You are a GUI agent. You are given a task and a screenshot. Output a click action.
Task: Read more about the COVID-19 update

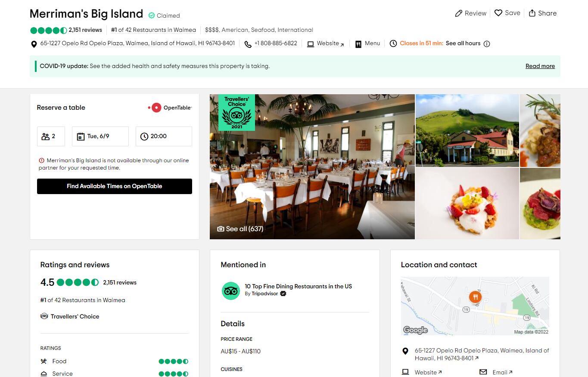tap(540, 66)
